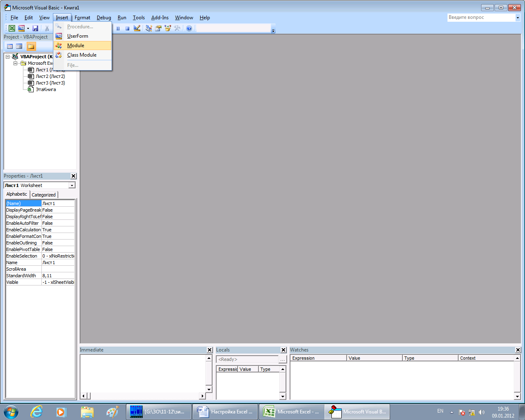Close the Properties panel
Viewport: 525px width, 420px height.
coord(73,176)
